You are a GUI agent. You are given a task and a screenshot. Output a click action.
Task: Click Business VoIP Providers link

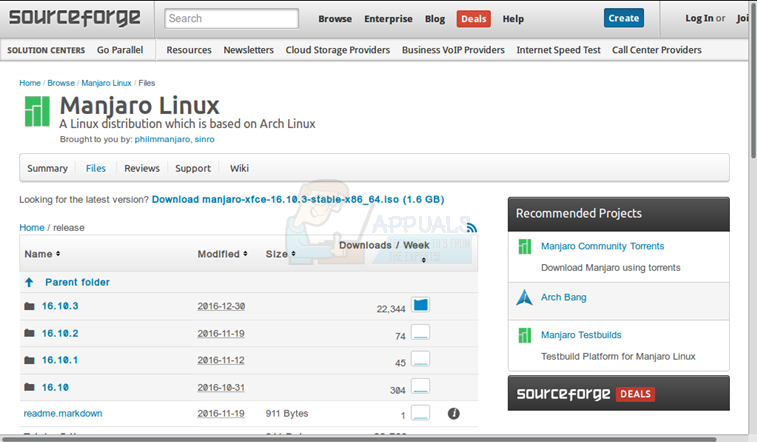(x=453, y=50)
